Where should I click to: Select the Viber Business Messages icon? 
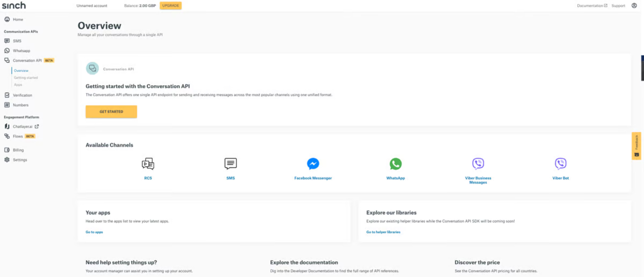click(x=478, y=163)
